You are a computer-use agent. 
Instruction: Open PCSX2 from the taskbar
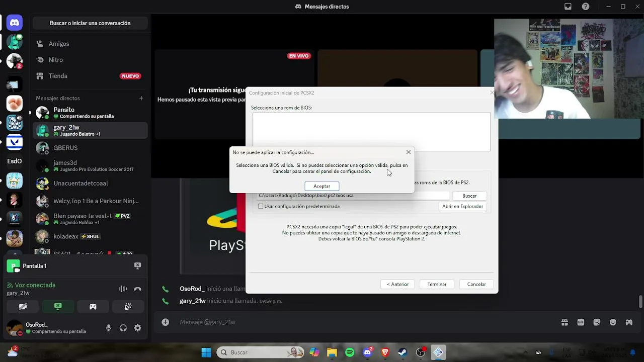coord(438,352)
